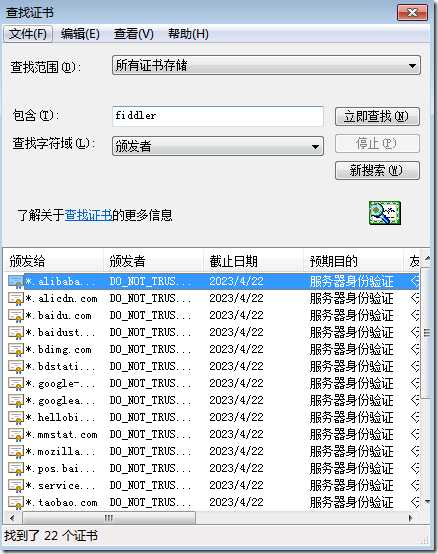This screenshot has width=438, height=554.
Task: Click the horizontal scrollbar left arrow
Action: [x=13, y=518]
